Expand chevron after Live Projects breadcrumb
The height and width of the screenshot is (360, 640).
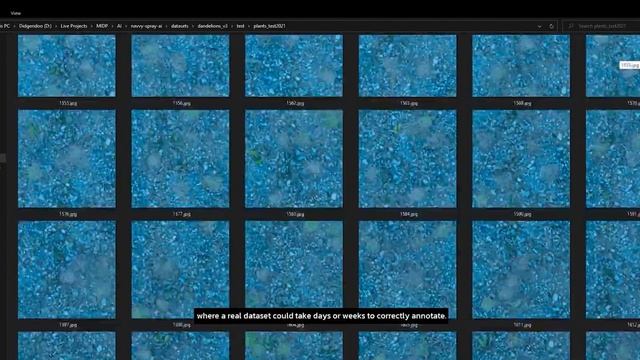[92, 26]
